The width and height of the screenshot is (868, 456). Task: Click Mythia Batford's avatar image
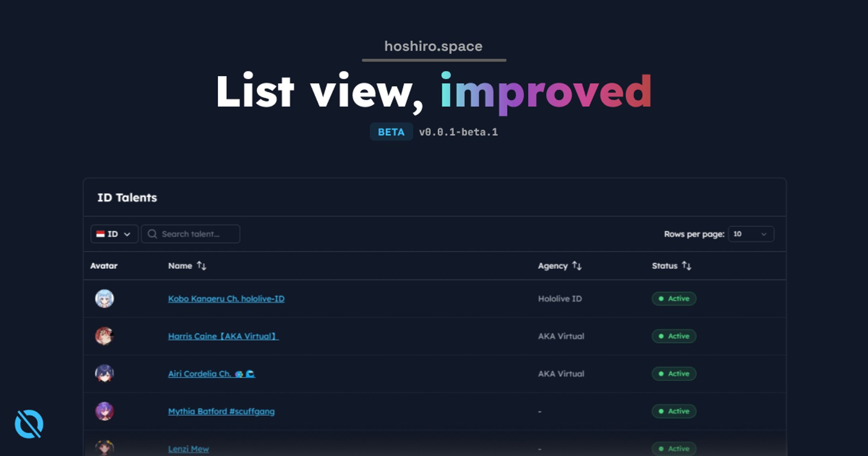(105, 411)
